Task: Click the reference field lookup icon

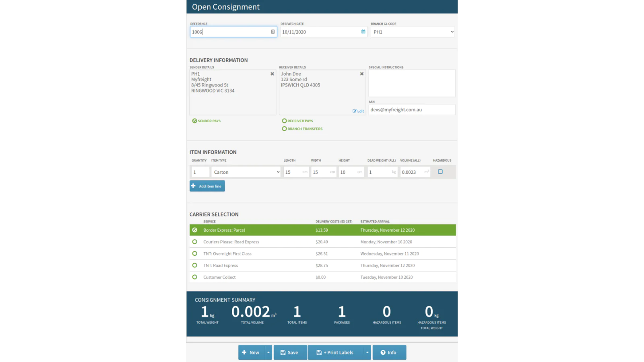Action: 273,32
